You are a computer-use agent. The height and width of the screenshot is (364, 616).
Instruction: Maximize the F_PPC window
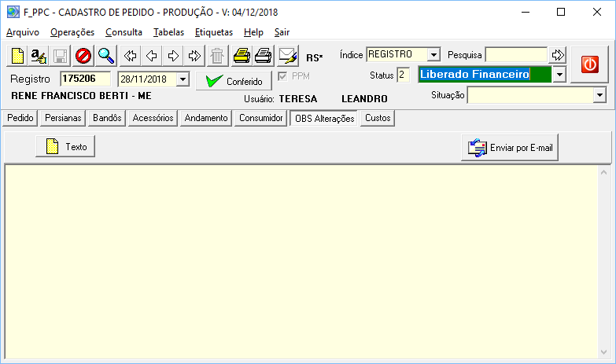pyautogui.click(x=561, y=12)
